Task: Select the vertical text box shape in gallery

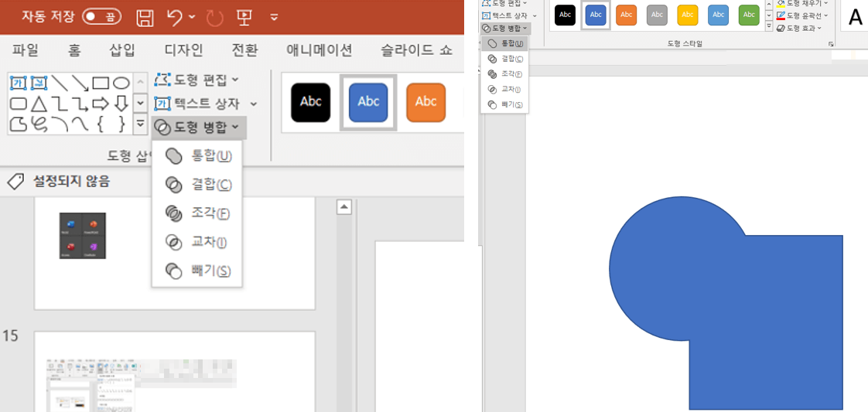Action: coord(39,83)
